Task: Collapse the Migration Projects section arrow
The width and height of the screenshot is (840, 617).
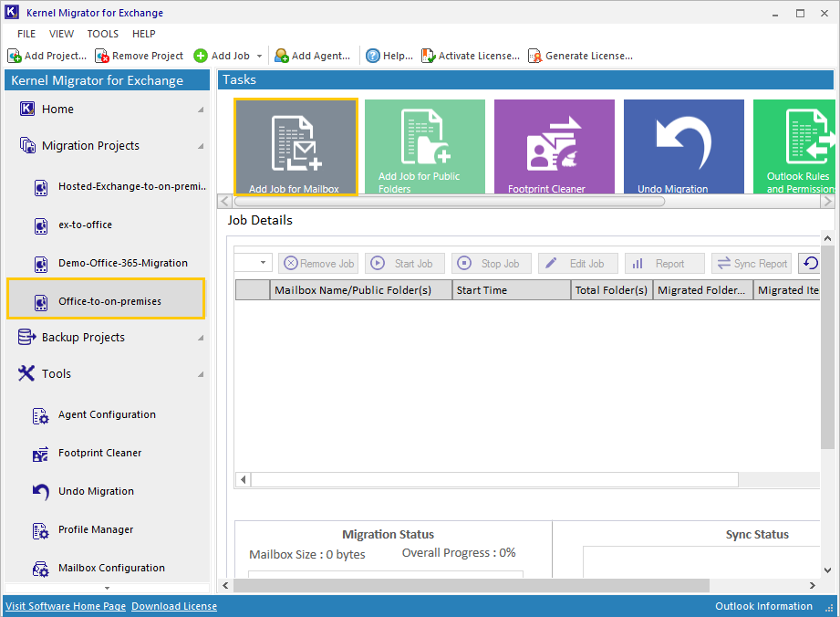Action: [201, 146]
